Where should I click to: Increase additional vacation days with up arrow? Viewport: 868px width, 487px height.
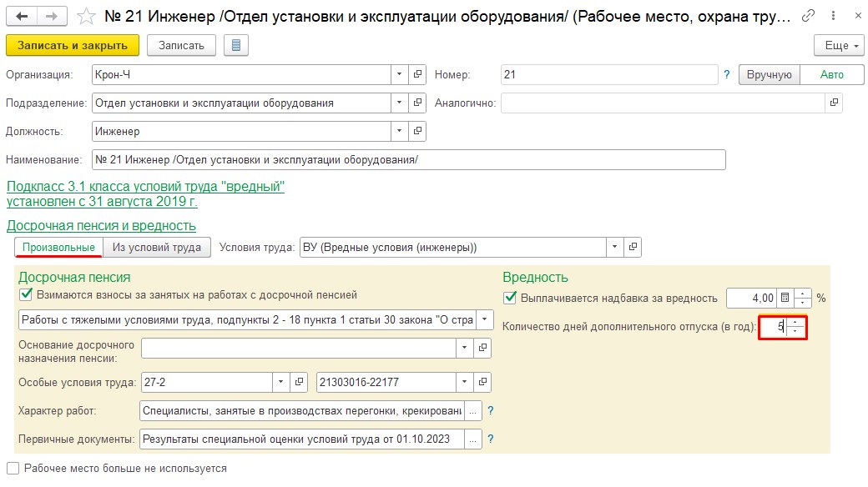(x=796, y=323)
